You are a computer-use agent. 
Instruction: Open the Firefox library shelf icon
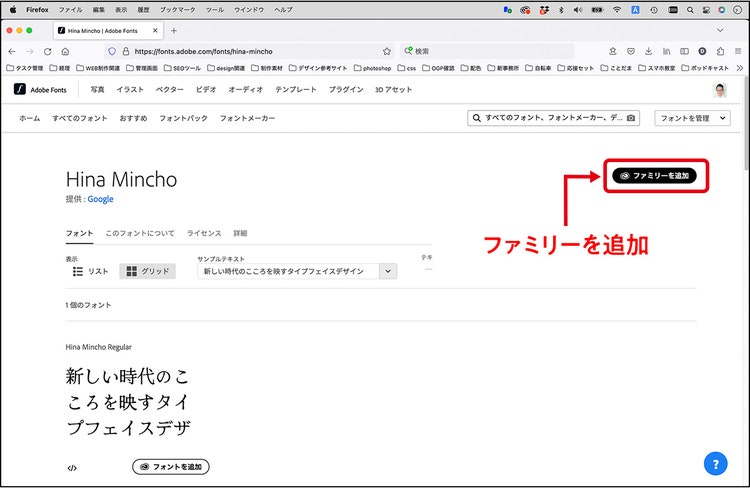(x=666, y=51)
